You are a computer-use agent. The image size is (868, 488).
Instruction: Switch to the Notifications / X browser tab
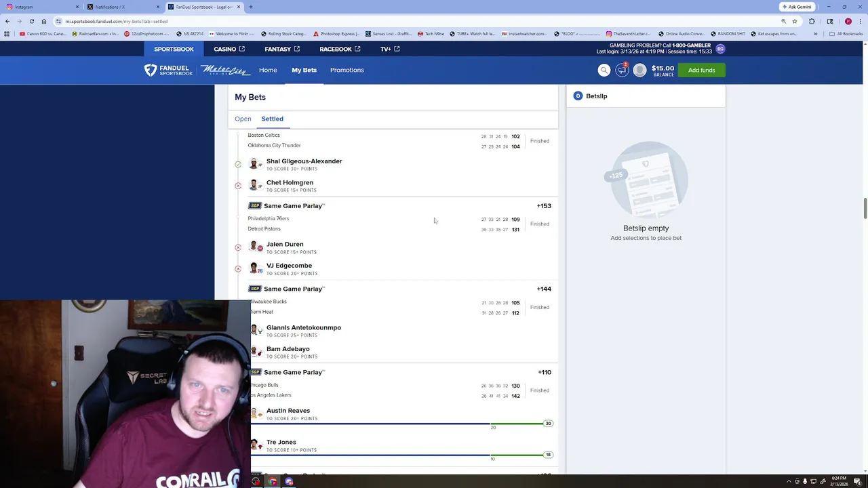[x=122, y=7]
